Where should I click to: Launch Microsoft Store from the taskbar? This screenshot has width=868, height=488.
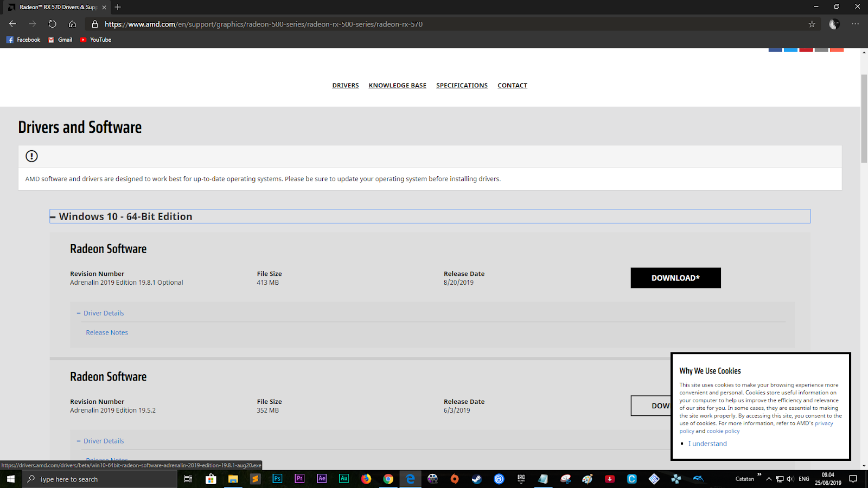211,479
